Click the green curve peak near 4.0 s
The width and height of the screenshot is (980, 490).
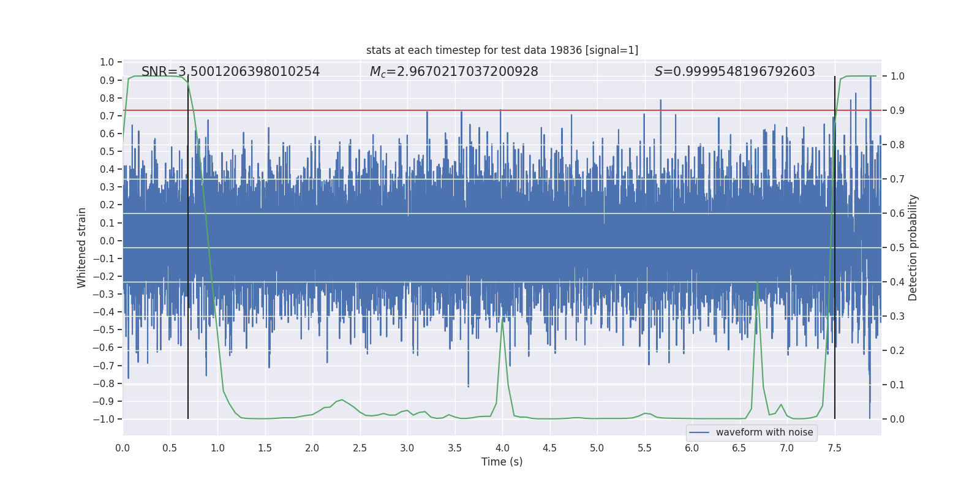[x=502, y=320]
